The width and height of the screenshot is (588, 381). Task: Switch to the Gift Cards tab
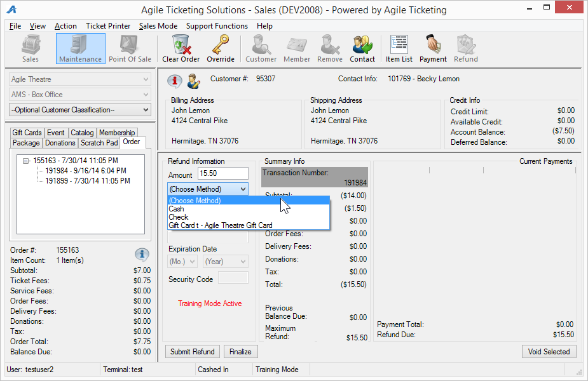point(27,133)
